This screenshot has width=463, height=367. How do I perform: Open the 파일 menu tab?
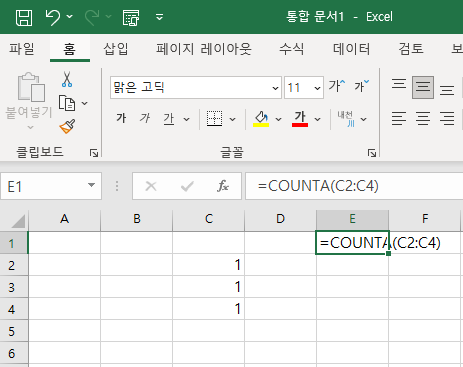pyautogui.click(x=21, y=49)
